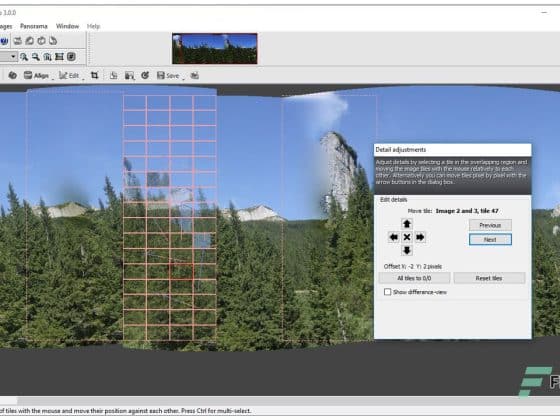The image size is (560, 420).
Task: Click the last icon in the zoom toolbar
Action: pyautogui.click(x=71, y=56)
